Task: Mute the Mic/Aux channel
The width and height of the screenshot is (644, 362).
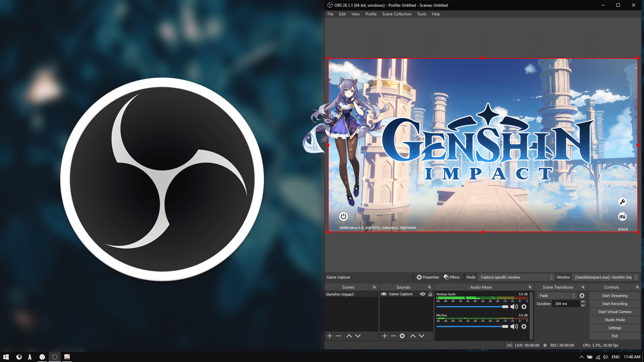Action: 514,326
